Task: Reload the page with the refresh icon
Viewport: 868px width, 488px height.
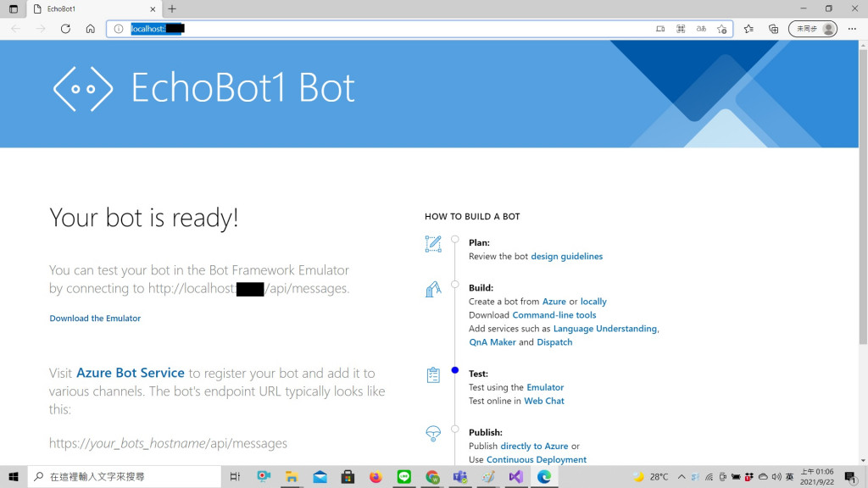Action: pyautogui.click(x=65, y=29)
